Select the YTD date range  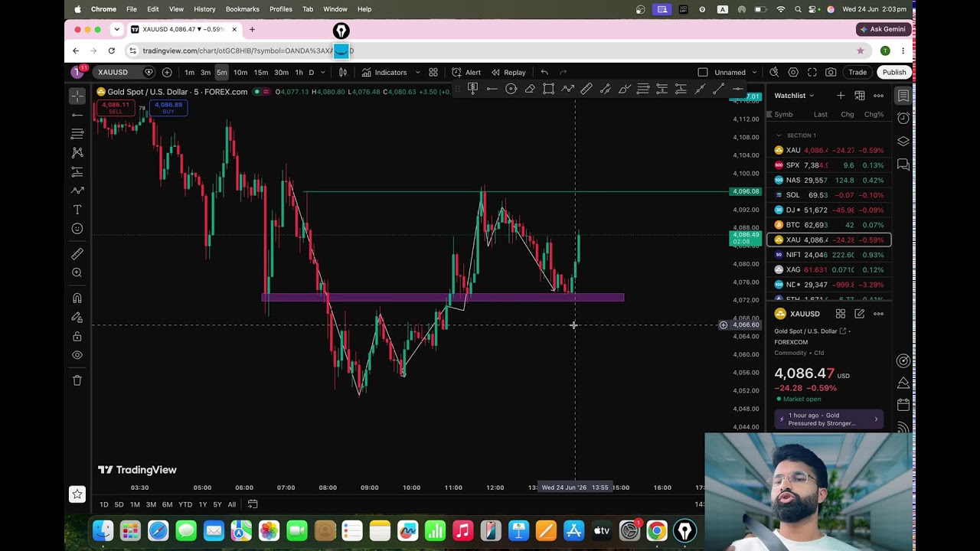click(x=185, y=504)
